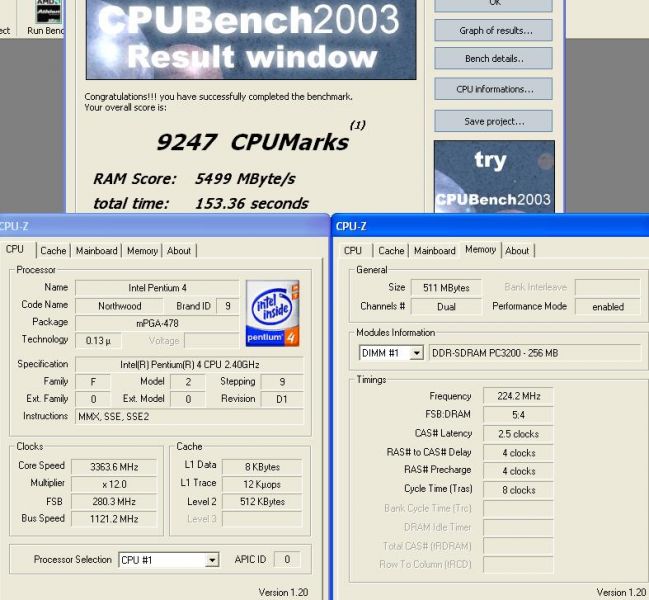649x600 pixels.
Task: Click the FSB:DRAM 5:4 value
Action: (x=518, y=415)
